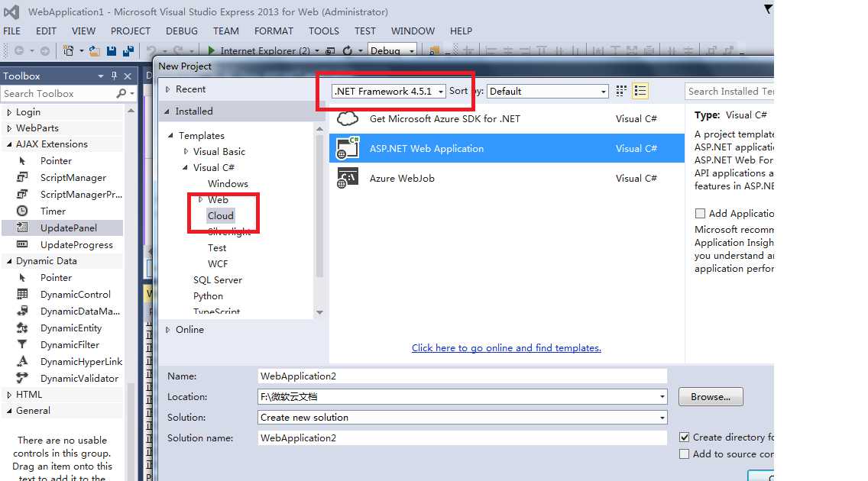This screenshot has width=868, height=481.
Task: Click the Navigate Backward toolbar icon
Action: click(19, 51)
